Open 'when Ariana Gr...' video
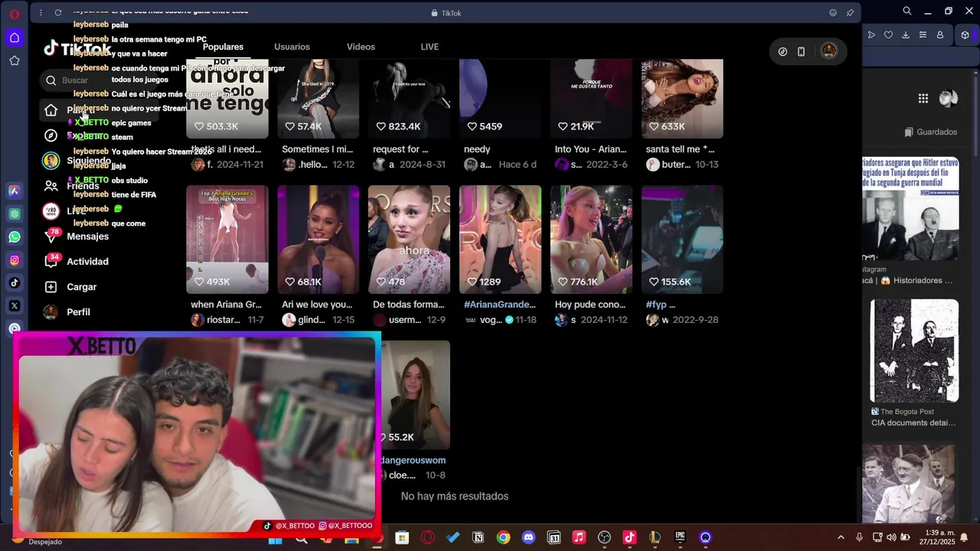The width and height of the screenshot is (980, 551). click(x=227, y=240)
